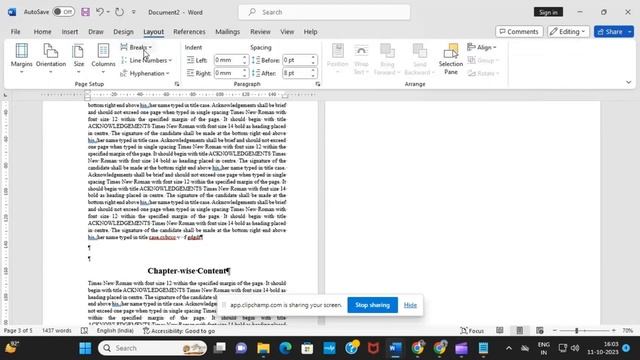Open the Columns menu
The image size is (640, 360).
[x=103, y=58]
